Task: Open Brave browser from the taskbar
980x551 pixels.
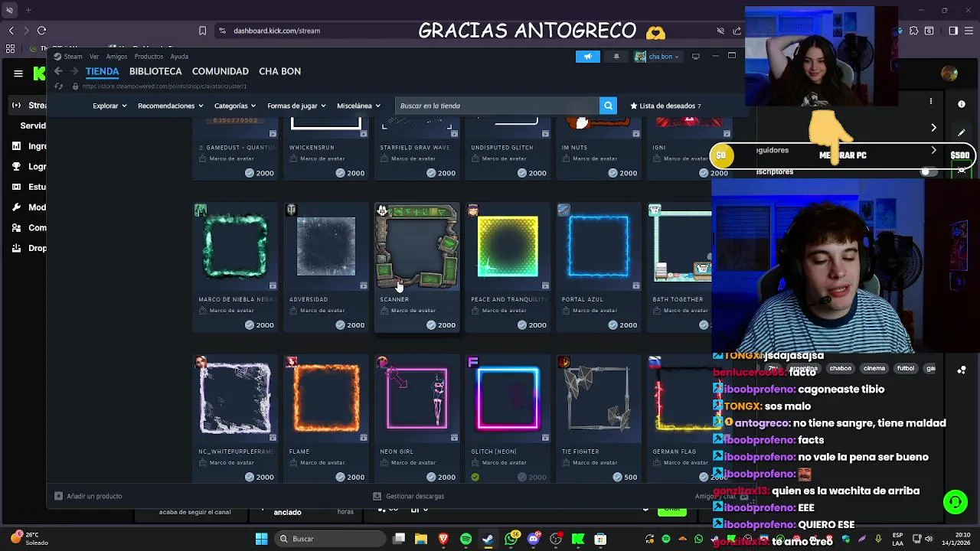Action: (443, 539)
